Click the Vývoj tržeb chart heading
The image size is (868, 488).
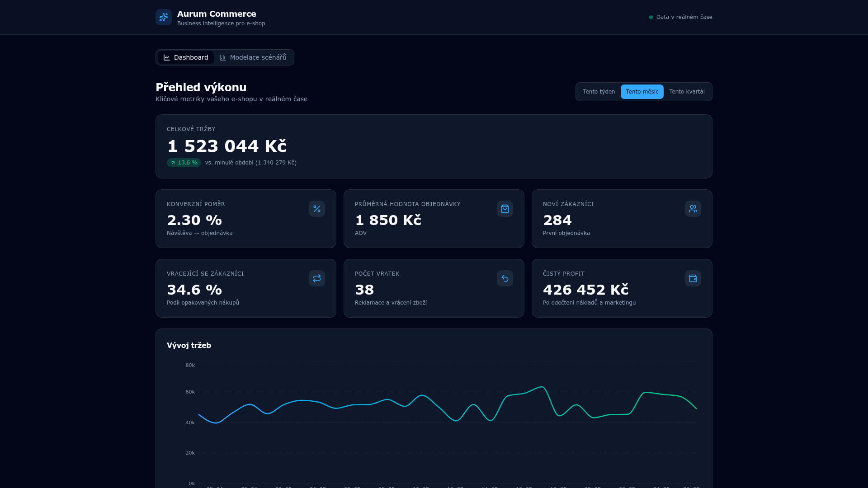click(x=189, y=345)
